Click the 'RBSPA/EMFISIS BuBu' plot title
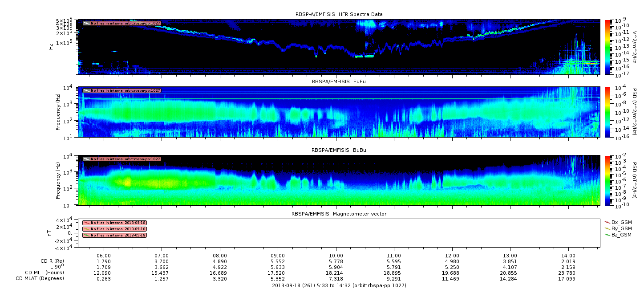 pos(339,150)
